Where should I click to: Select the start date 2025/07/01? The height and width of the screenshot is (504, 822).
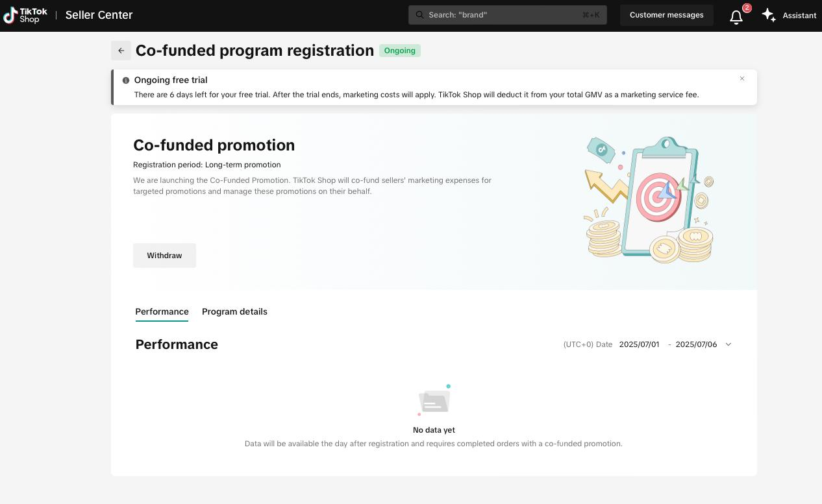pyautogui.click(x=639, y=344)
